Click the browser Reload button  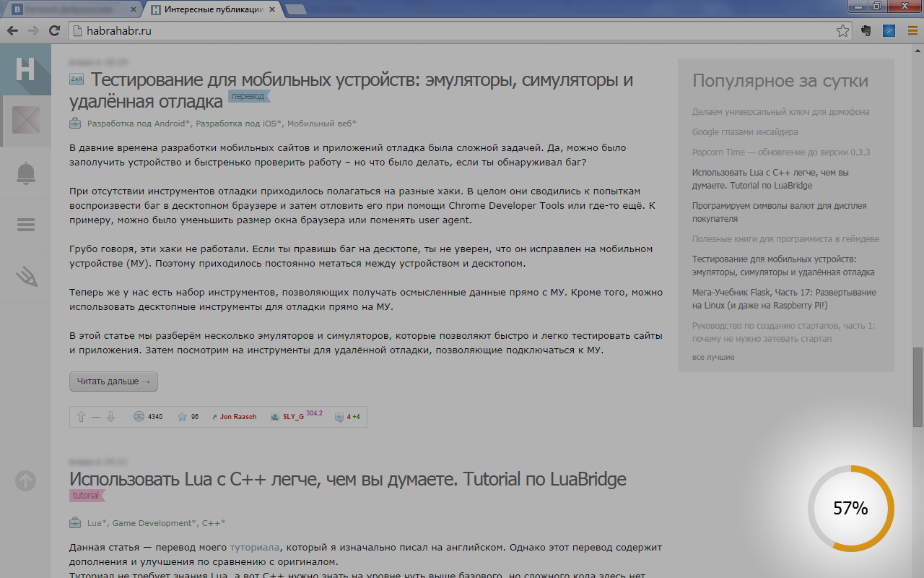pos(54,30)
